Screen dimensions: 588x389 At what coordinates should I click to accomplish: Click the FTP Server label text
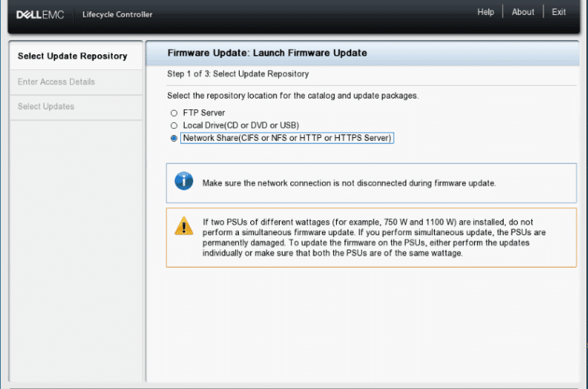(204, 113)
